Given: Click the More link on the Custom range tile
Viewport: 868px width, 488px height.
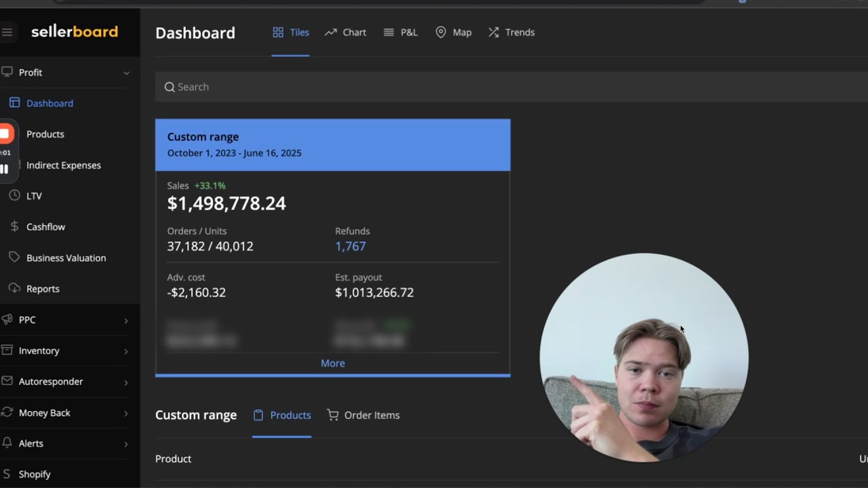Looking at the screenshot, I should [x=332, y=363].
